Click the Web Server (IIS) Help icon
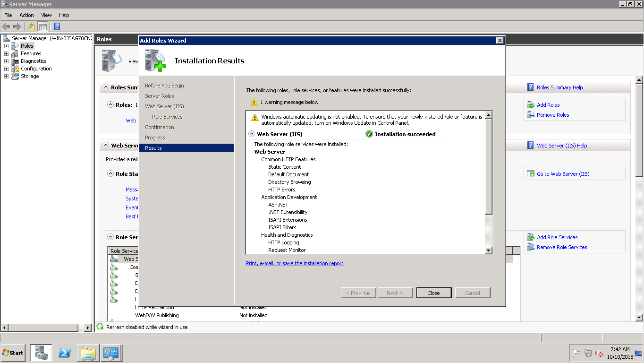 (531, 146)
